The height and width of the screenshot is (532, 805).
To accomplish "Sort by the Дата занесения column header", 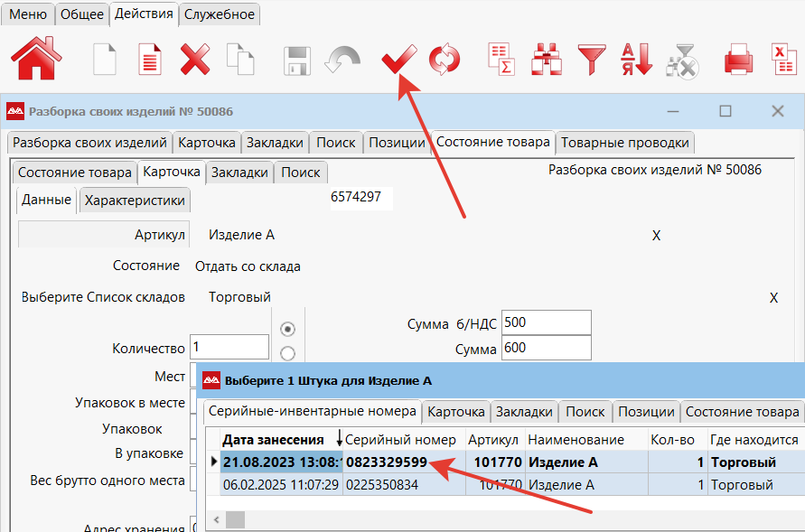I will pos(273,440).
